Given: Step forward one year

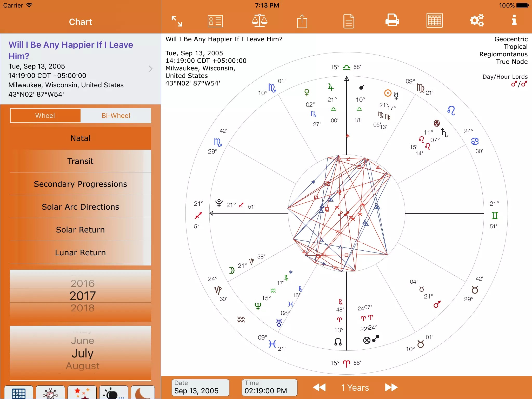Looking at the screenshot, I should pos(391,388).
